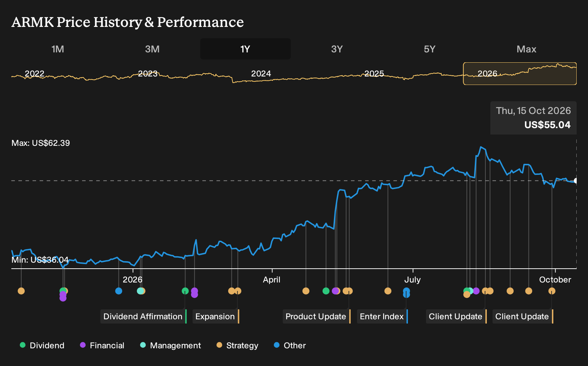588x366 pixels.
Task: Open the last Client Update label
Action: click(x=523, y=316)
